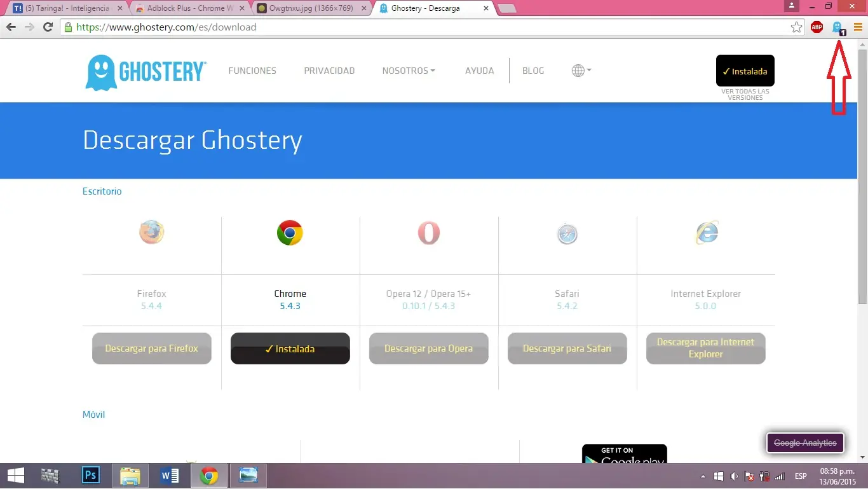868x489 pixels.
Task: Click the Chrome Instalada button
Action: tap(290, 348)
